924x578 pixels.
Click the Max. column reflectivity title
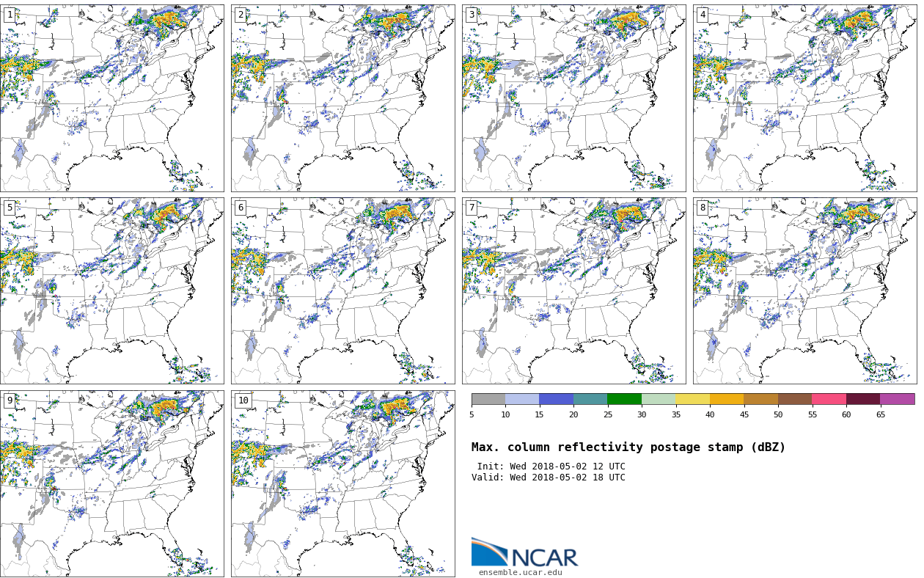628,447
